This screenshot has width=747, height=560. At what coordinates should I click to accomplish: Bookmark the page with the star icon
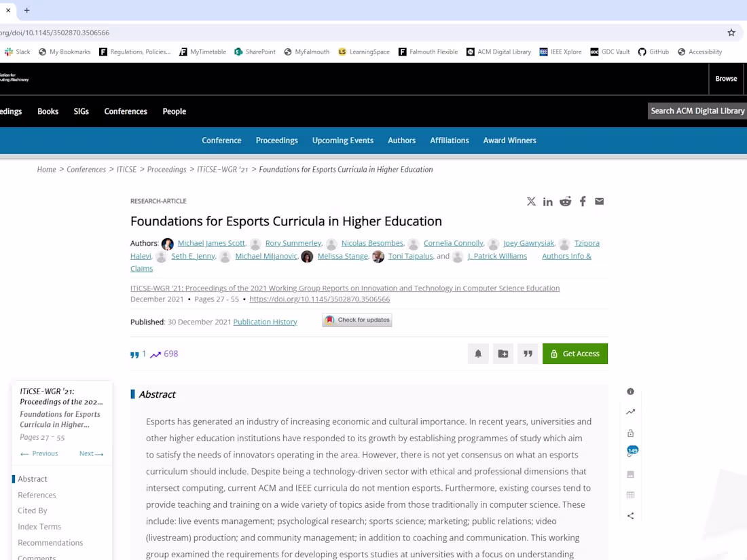[x=731, y=32]
